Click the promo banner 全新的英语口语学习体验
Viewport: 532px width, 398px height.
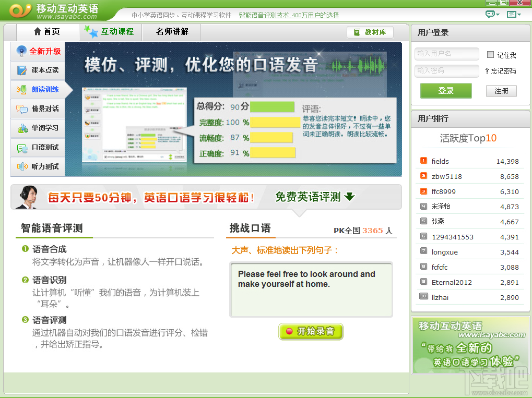[470, 345]
